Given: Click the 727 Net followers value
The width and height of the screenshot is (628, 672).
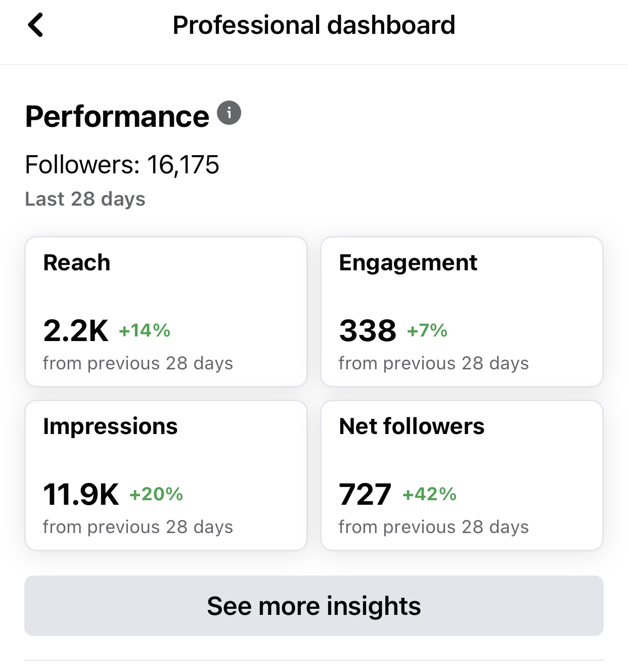Looking at the screenshot, I should (365, 494).
